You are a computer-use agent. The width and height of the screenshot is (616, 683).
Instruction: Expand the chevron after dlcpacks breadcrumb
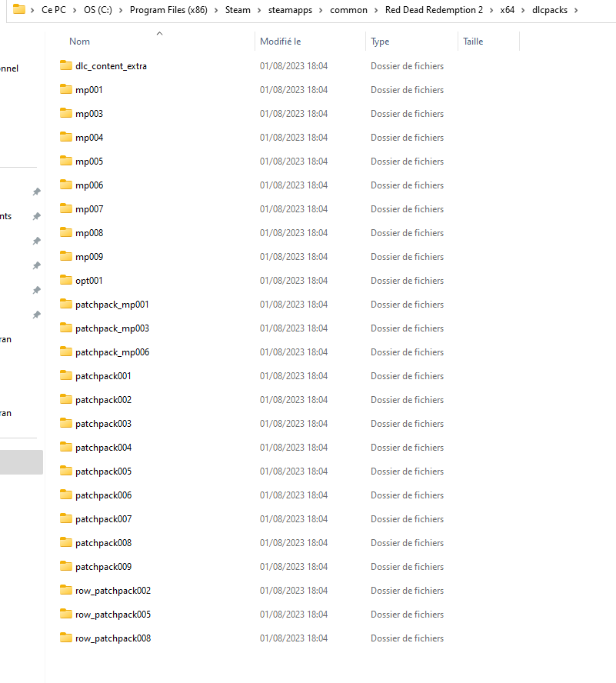coord(576,10)
